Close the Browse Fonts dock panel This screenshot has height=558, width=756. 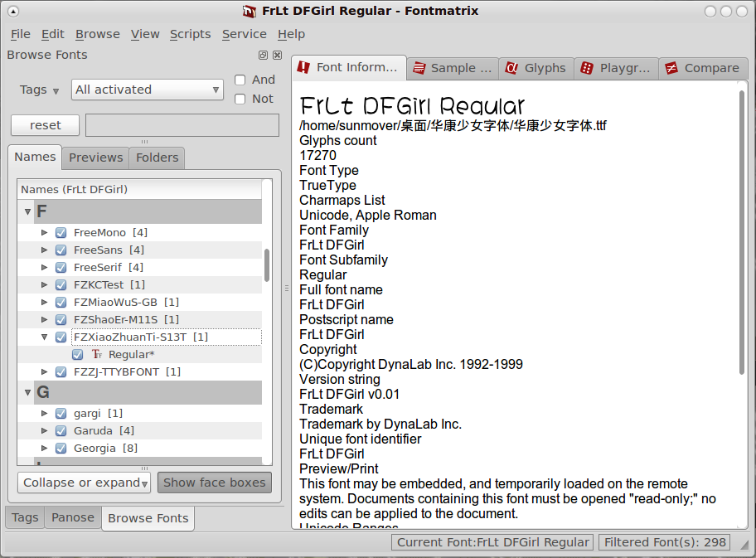(x=277, y=55)
